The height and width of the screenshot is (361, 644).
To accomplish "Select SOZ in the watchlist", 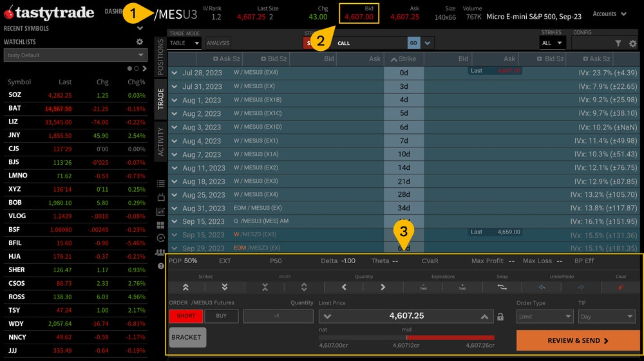I will (x=75, y=95).
